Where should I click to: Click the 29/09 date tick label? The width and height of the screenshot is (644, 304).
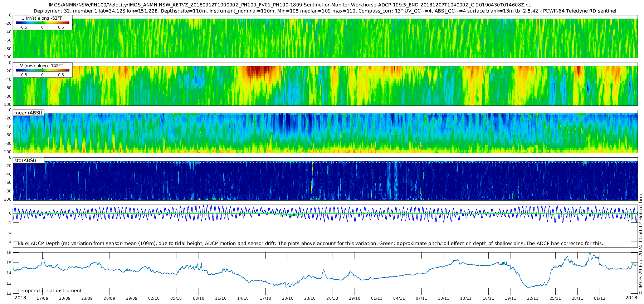[131, 298]
